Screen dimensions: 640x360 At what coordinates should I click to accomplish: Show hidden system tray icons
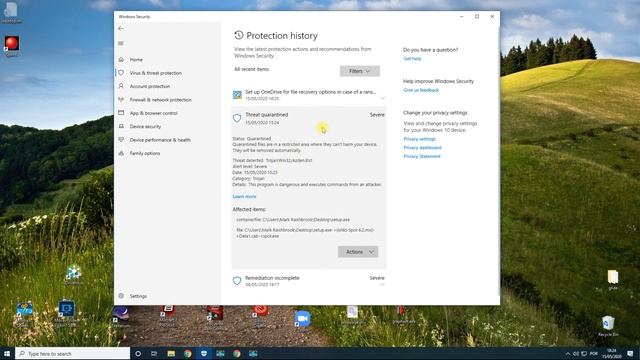(568, 353)
